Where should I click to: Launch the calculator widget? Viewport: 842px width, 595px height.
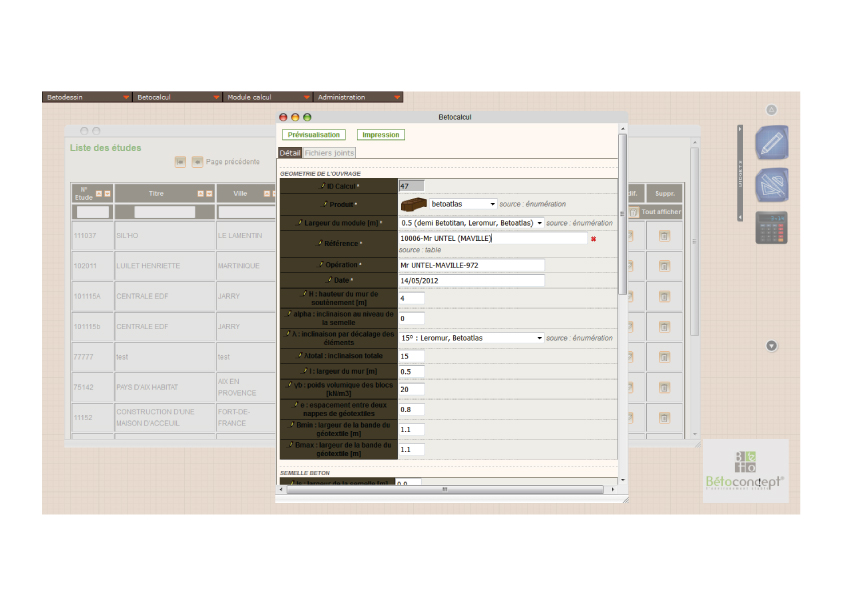[772, 228]
